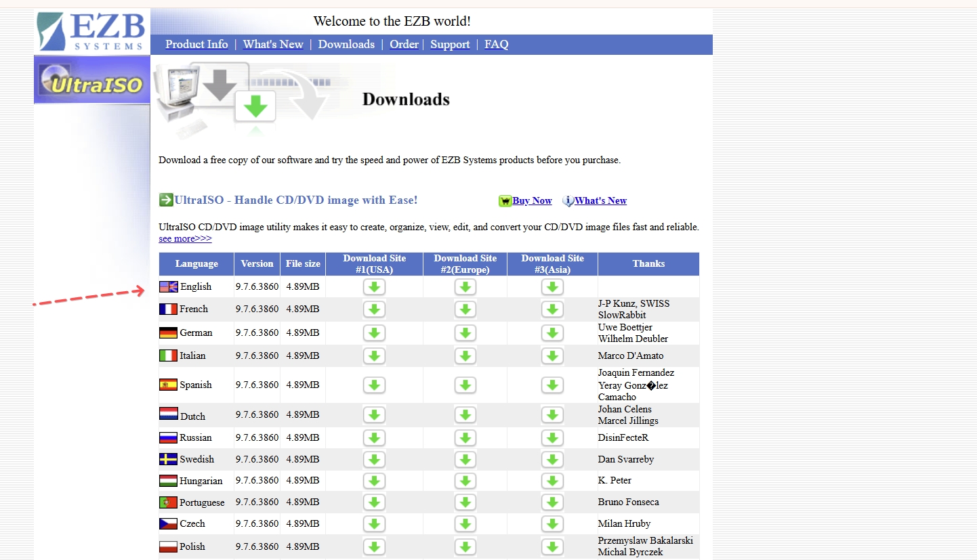This screenshot has height=560, width=977.
Task: Click the Russian flag icon
Action: coord(169,438)
